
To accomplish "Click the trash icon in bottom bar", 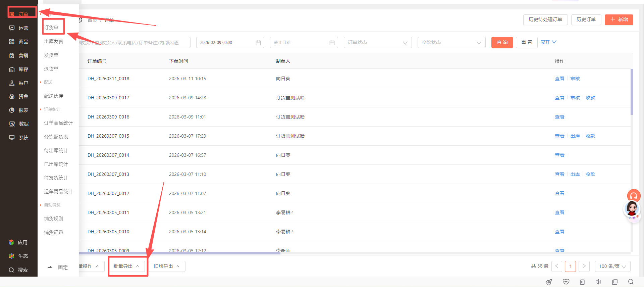I will (x=582, y=282).
